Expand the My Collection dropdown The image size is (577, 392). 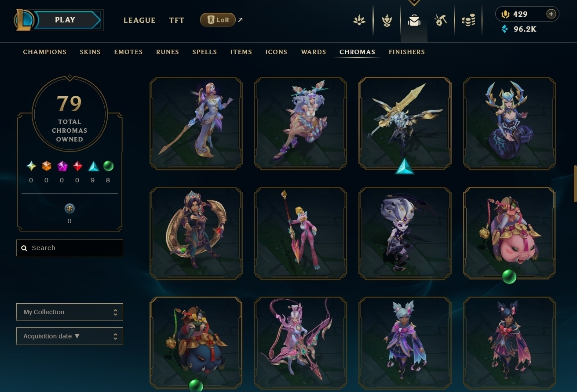click(x=69, y=312)
